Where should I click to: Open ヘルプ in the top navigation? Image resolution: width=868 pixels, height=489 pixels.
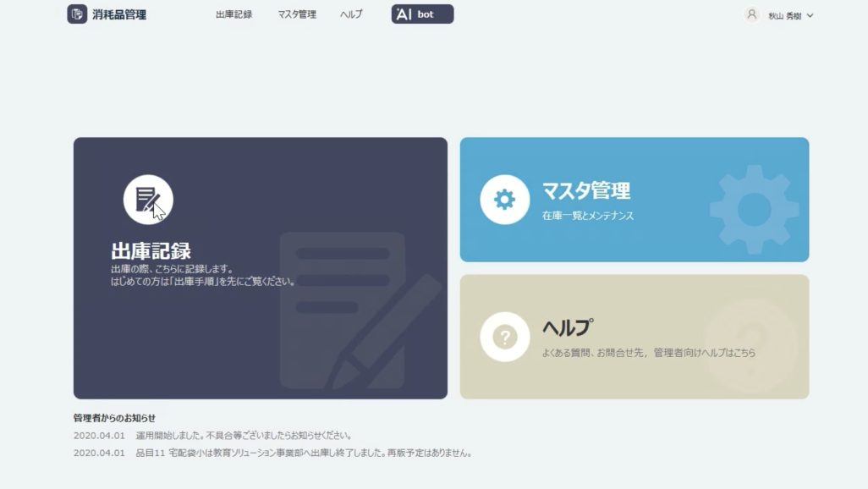[x=351, y=14]
